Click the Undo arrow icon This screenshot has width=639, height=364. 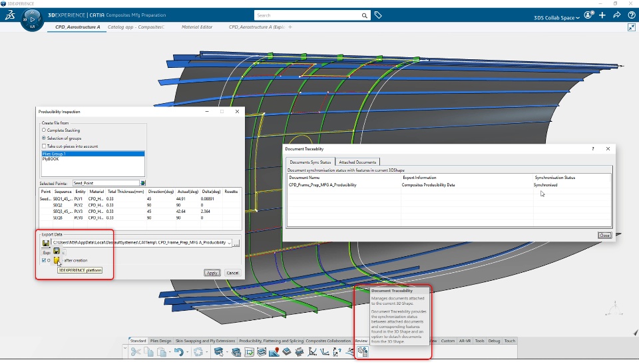click(178, 352)
